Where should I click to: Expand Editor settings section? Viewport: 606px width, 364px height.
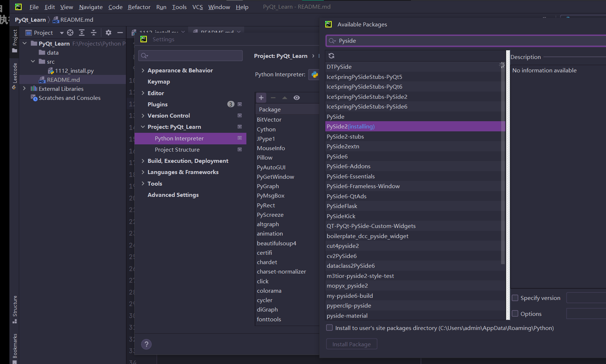tap(143, 93)
